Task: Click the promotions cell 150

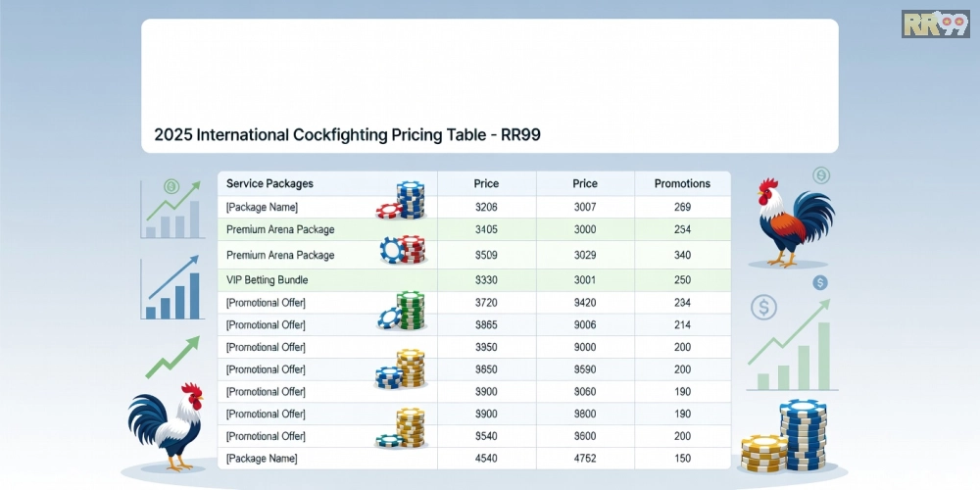Action: [x=682, y=458]
